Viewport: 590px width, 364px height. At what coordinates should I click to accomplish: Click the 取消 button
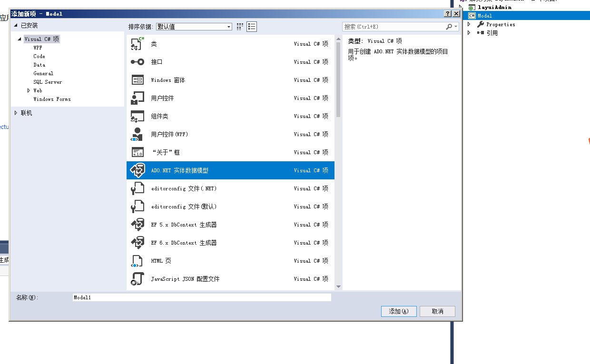click(437, 311)
